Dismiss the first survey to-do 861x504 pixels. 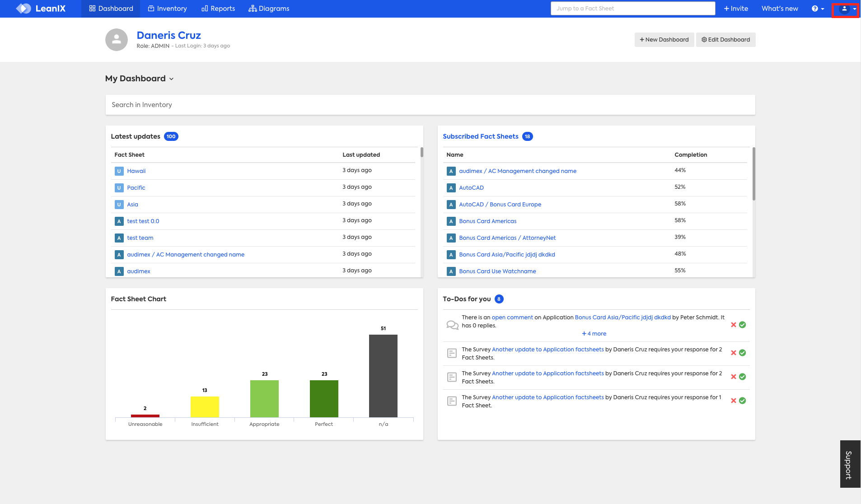pos(734,353)
